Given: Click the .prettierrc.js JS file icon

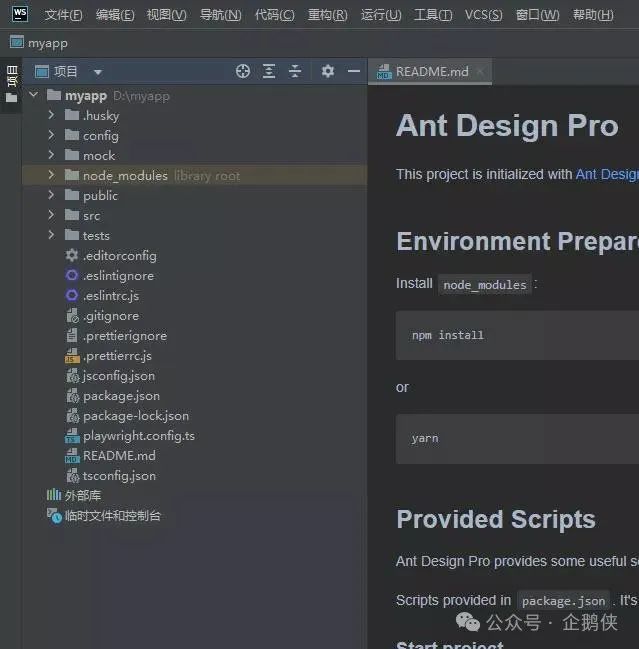Looking at the screenshot, I should pyautogui.click(x=72, y=356).
